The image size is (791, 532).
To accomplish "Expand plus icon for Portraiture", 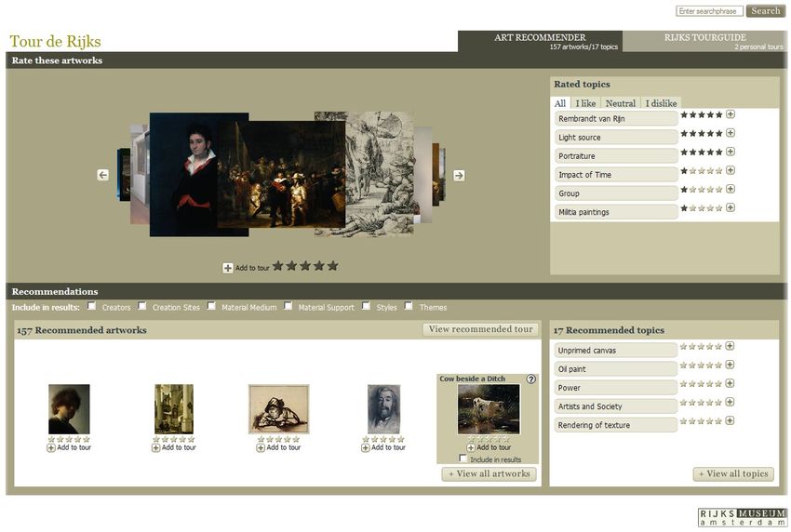I will pyautogui.click(x=730, y=152).
